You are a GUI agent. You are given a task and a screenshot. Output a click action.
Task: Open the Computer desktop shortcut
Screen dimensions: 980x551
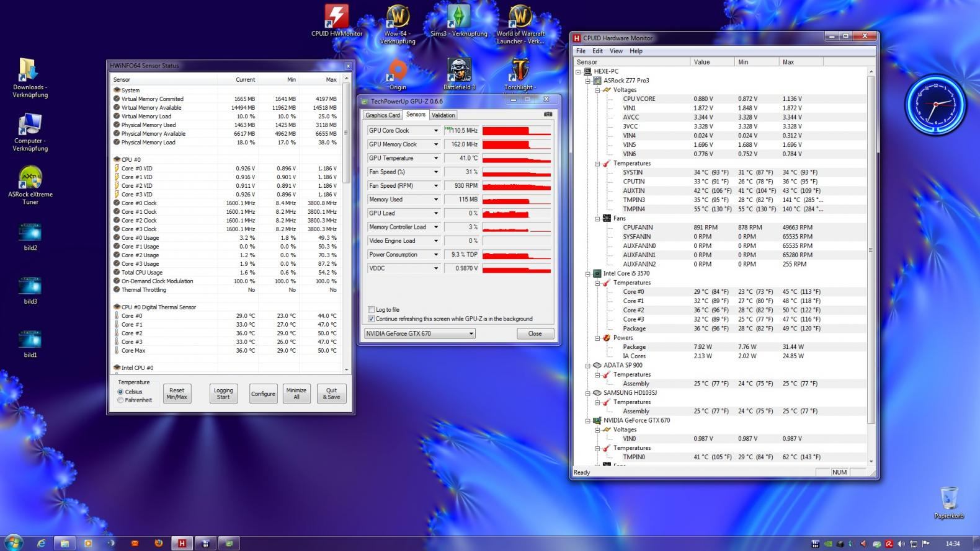click(x=30, y=132)
